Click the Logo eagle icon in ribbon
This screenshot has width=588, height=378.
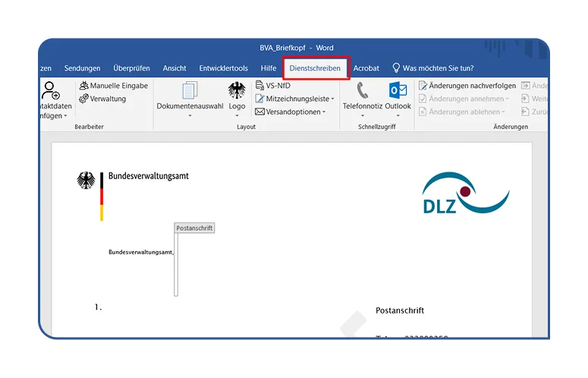coord(237,91)
